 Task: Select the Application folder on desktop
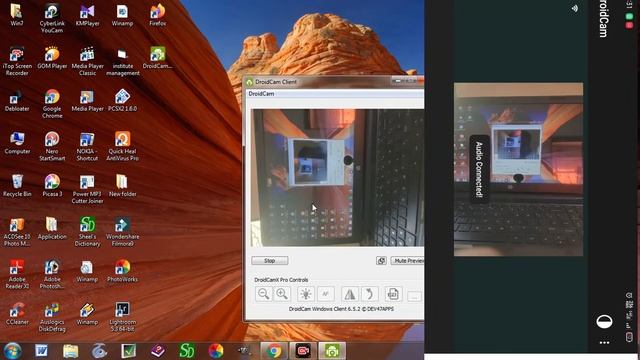[x=52, y=228]
